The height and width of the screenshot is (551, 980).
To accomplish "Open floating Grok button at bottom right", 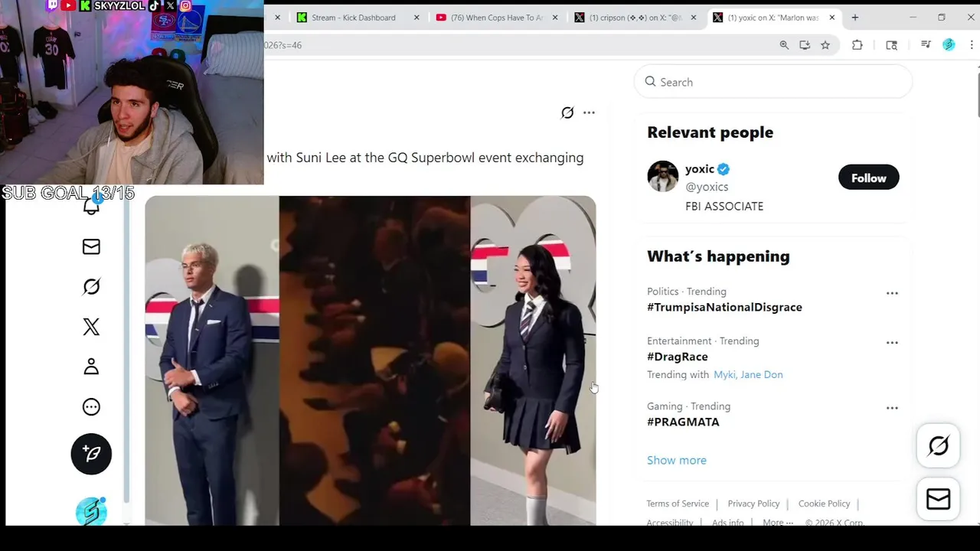I will click(x=938, y=445).
